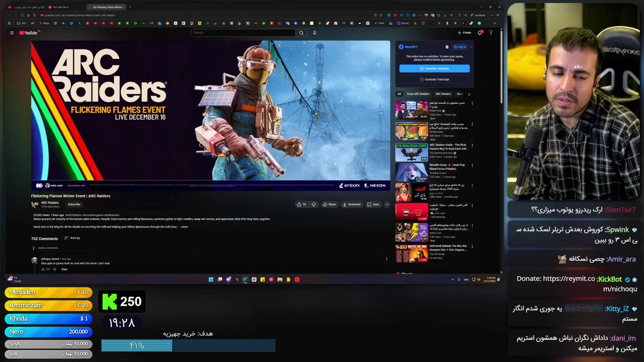
Task: Click the #ARCRaiders hashtag link
Action: (73, 215)
